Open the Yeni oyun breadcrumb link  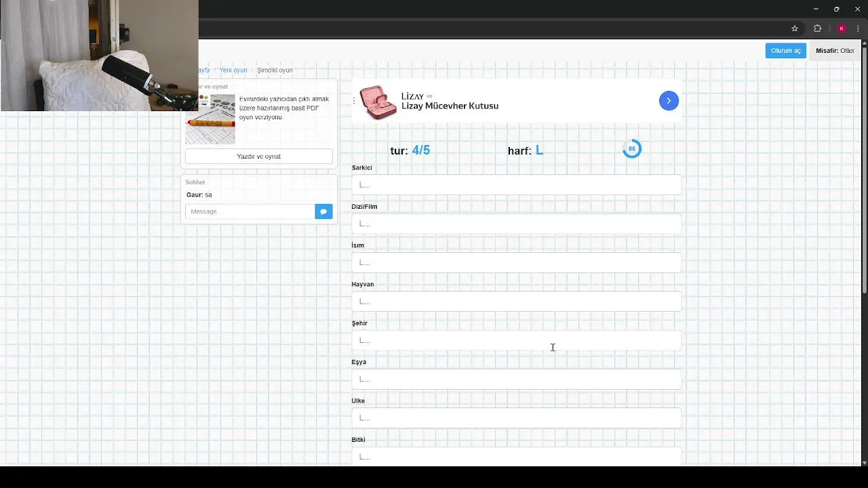click(x=233, y=70)
